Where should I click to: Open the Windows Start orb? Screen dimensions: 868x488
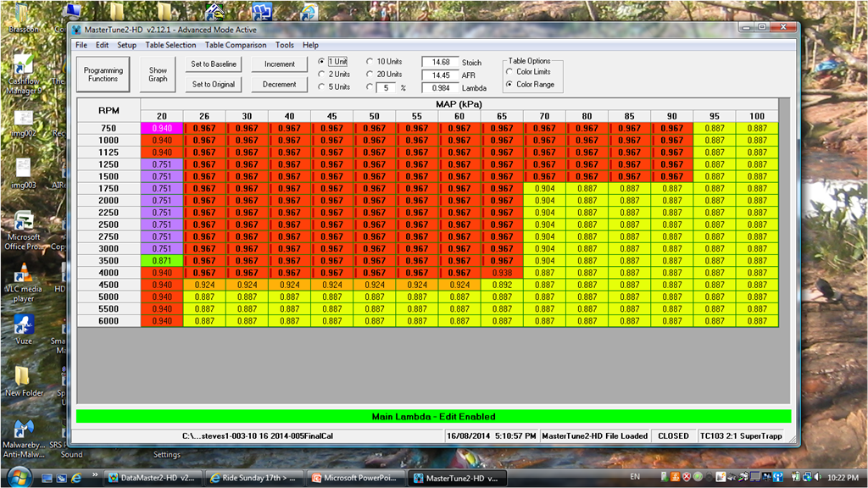pos(19,477)
